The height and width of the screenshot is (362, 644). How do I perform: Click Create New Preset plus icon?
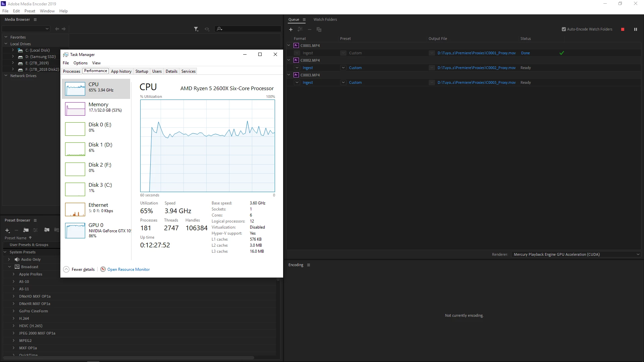click(x=7, y=230)
